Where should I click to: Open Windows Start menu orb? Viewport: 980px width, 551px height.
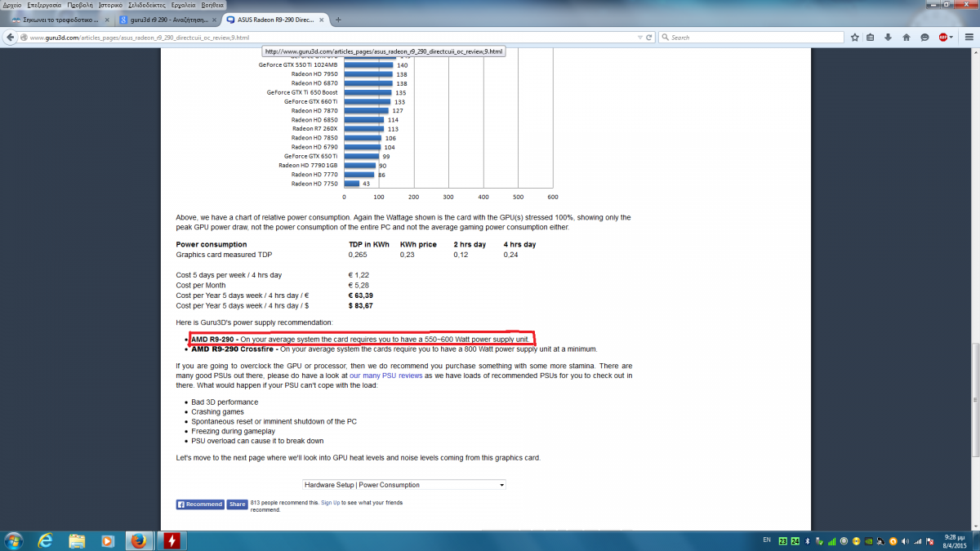point(14,540)
